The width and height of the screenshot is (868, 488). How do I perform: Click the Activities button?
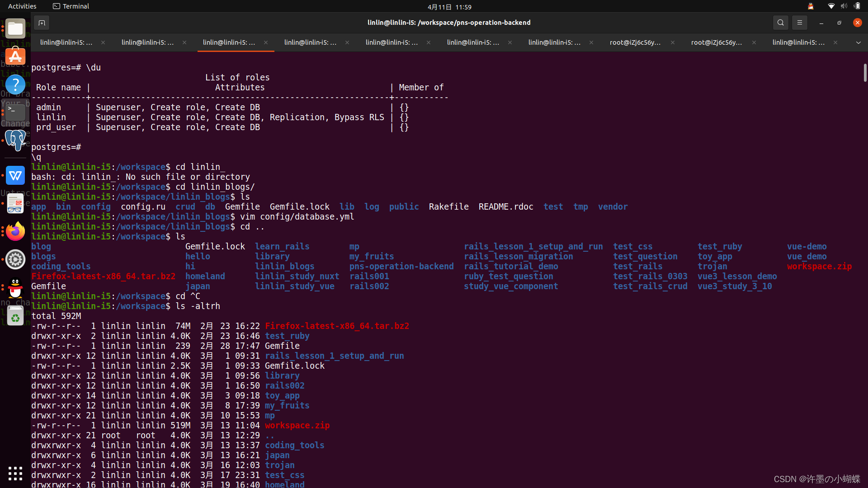pyautogui.click(x=22, y=6)
